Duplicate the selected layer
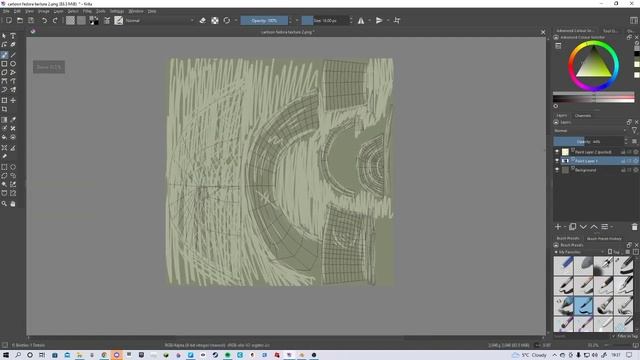 (x=572, y=227)
